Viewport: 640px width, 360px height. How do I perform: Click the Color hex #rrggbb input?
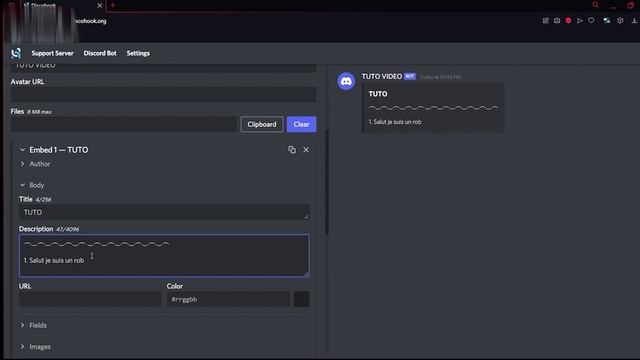coord(228,299)
